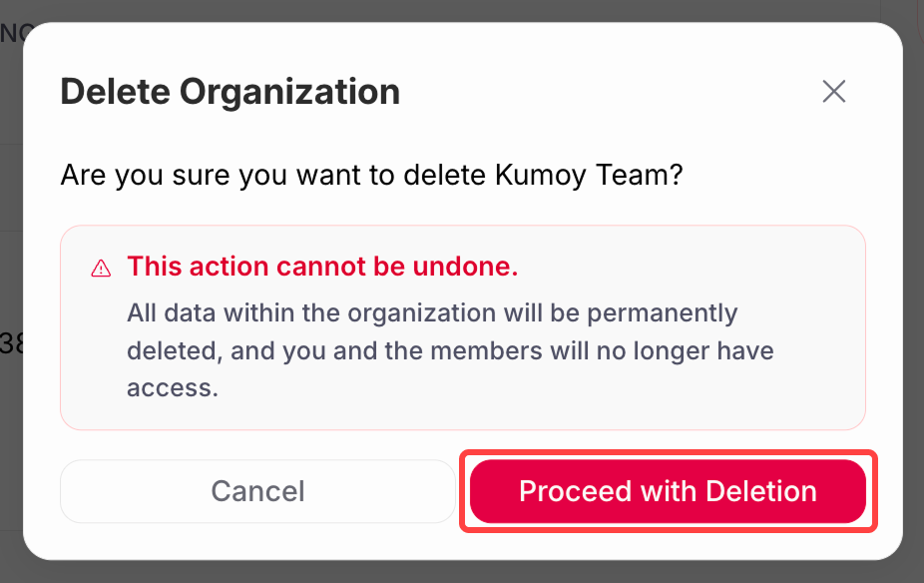924x583 pixels.
Task: Click the confirmation question about Kumoy Team
Action: pyautogui.click(x=371, y=174)
